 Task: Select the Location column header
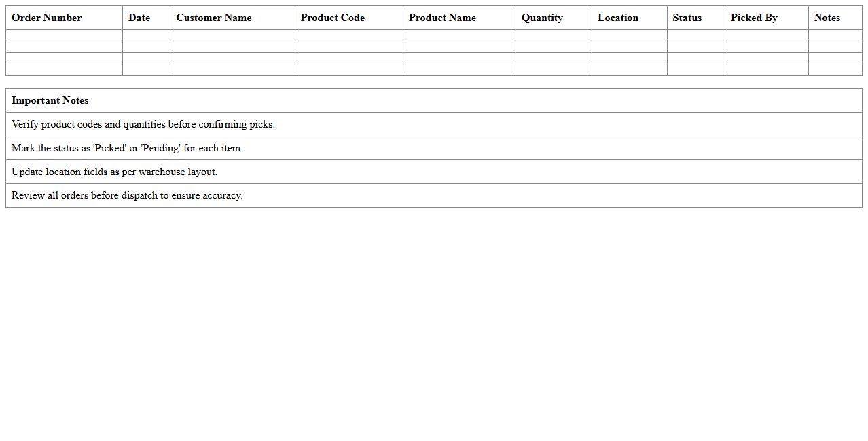(x=618, y=18)
